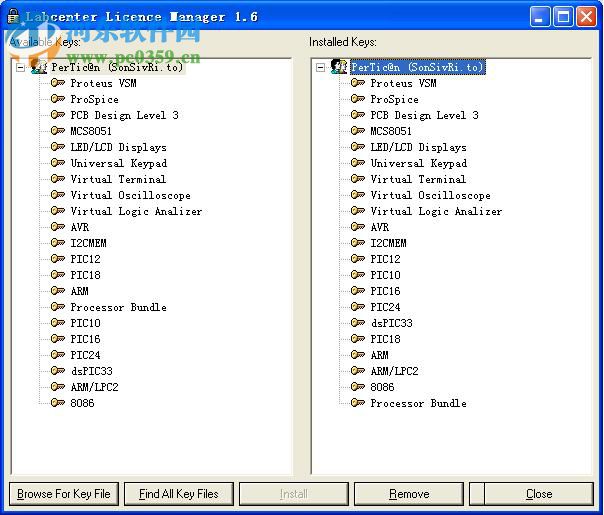Click key icon beside ARM/LPC2 in Available Keys
The image size is (604, 515).
pos(58,387)
